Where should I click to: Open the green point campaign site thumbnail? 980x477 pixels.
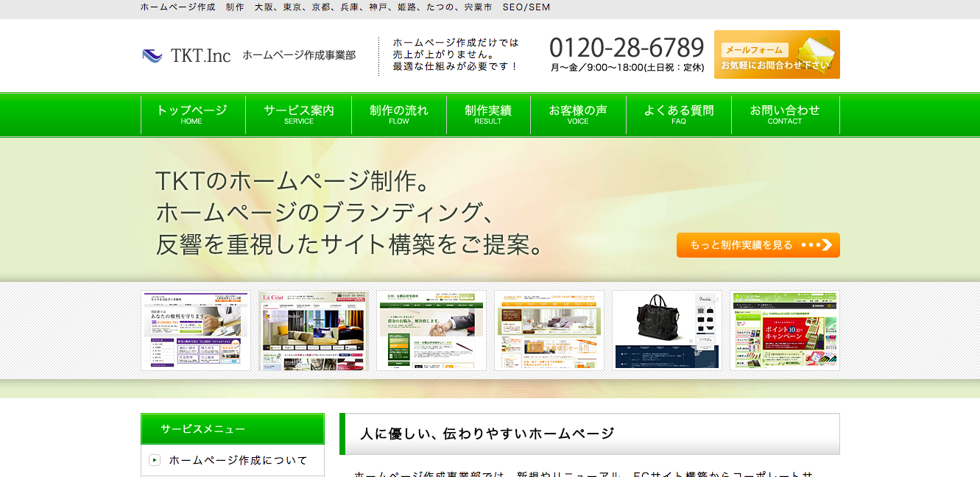pyautogui.click(x=785, y=331)
